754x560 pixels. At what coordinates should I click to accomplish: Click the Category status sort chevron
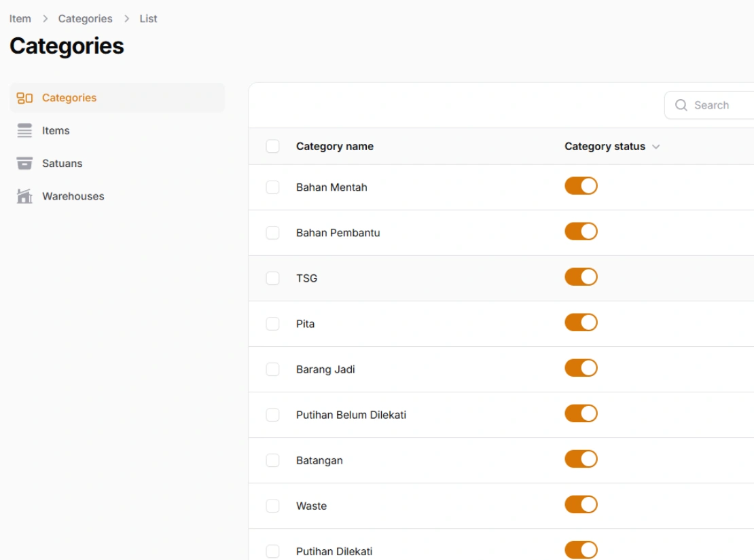656,147
